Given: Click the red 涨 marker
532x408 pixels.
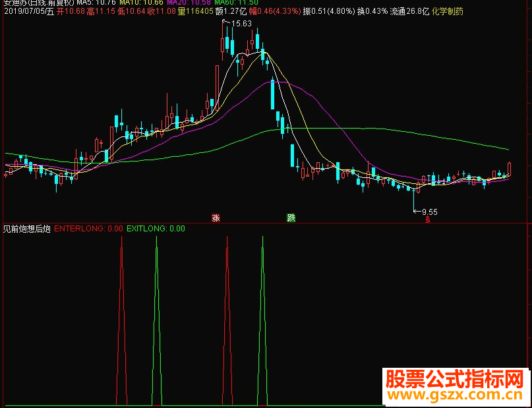Looking at the screenshot, I should (216, 218).
